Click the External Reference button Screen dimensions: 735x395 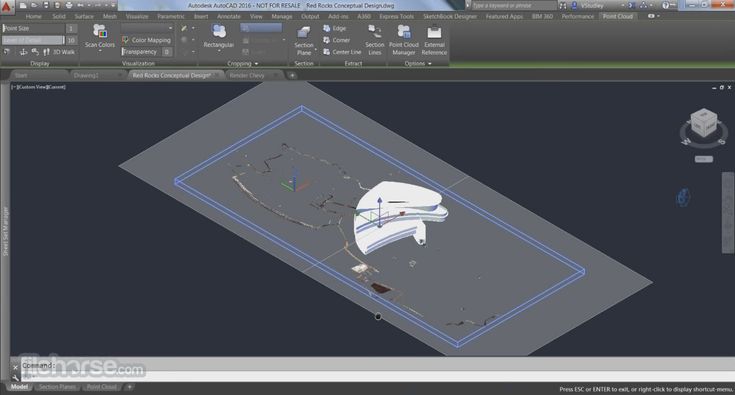(434, 41)
